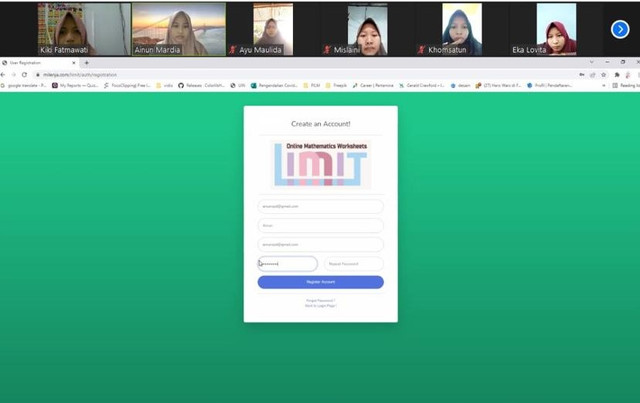Click next arrow in participant video strip

coord(619,30)
